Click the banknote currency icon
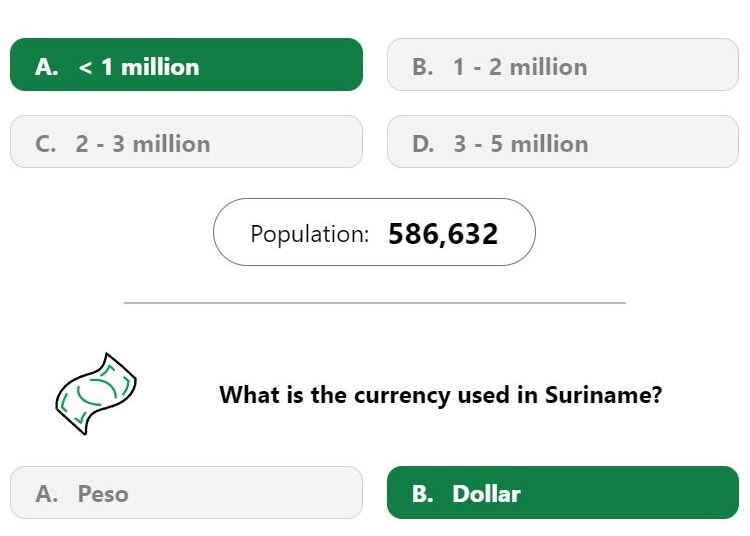 tap(96, 394)
